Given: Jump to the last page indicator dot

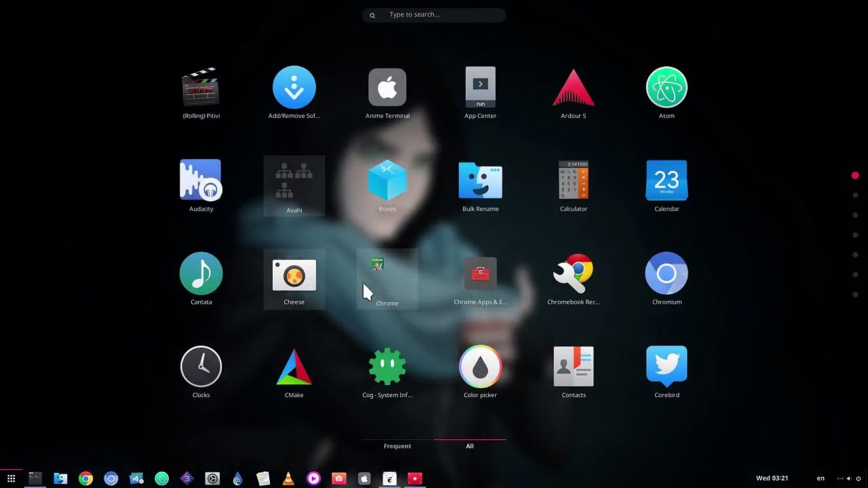Looking at the screenshot, I should click(855, 295).
